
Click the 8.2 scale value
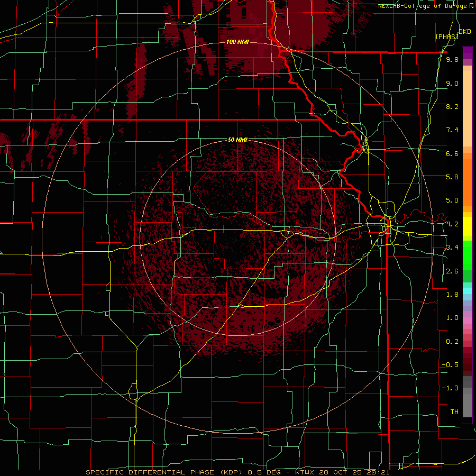(x=452, y=106)
